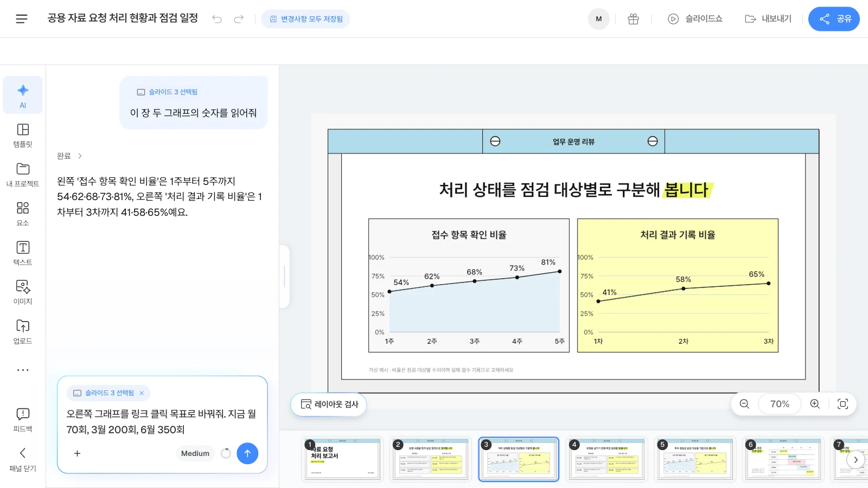This screenshot has height=488, width=868.
Task: Fit slide to screen icon
Action: (x=843, y=404)
